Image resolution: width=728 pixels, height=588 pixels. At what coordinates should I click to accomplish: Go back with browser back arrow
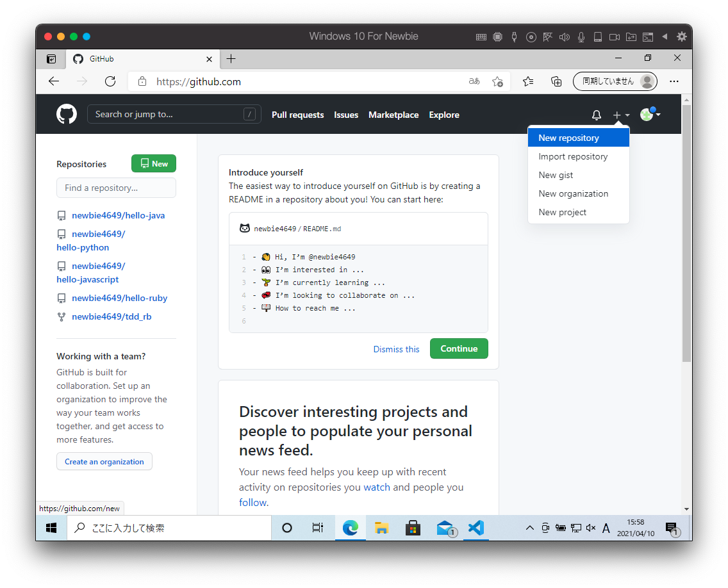click(54, 82)
